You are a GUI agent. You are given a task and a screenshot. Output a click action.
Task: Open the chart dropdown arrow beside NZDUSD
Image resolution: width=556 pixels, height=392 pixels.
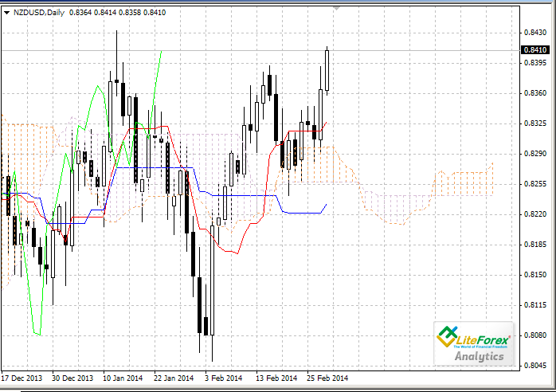pos(6,13)
